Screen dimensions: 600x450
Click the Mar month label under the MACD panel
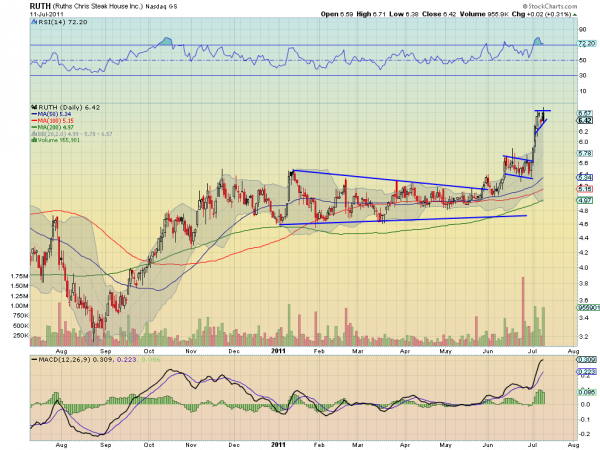pyautogui.click(x=357, y=445)
